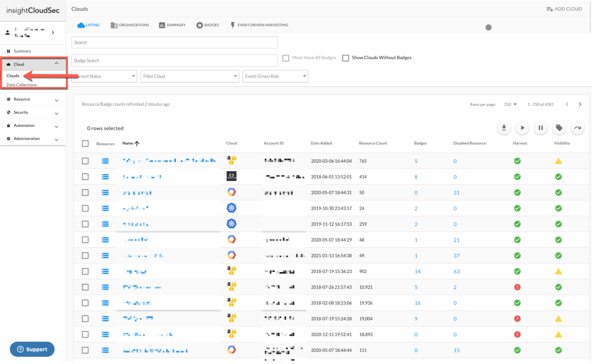
Task: Click the harvest success check for row 2018-06-01 13:52:01
Action: coord(517,177)
